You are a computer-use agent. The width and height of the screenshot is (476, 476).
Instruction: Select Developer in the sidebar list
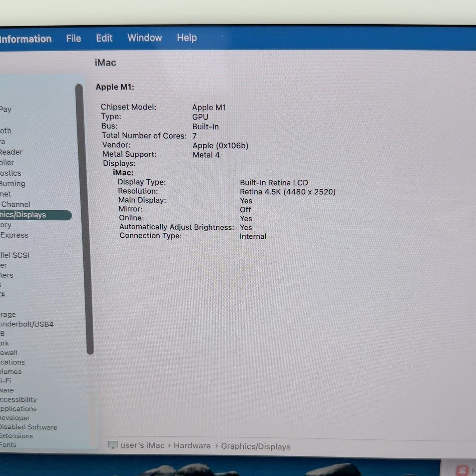pos(15,418)
